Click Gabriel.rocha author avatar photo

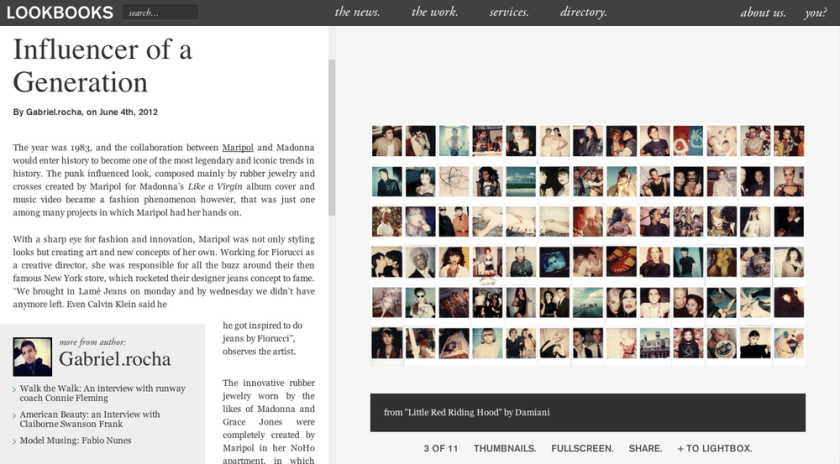click(x=32, y=357)
